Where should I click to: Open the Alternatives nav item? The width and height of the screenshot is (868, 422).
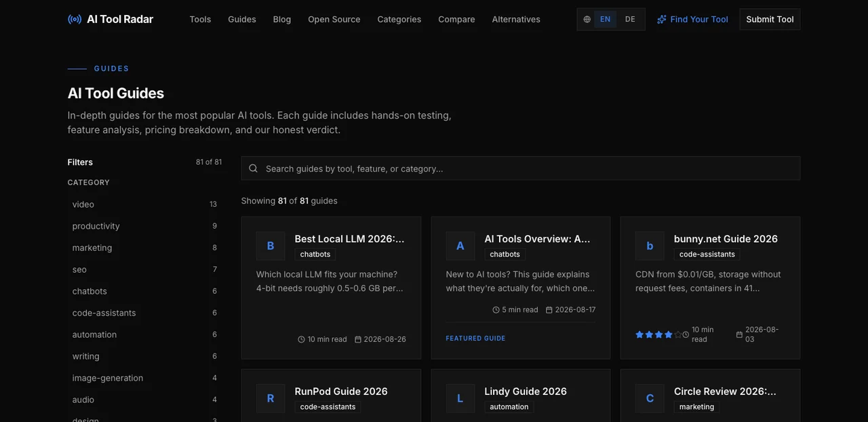click(516, 19)
